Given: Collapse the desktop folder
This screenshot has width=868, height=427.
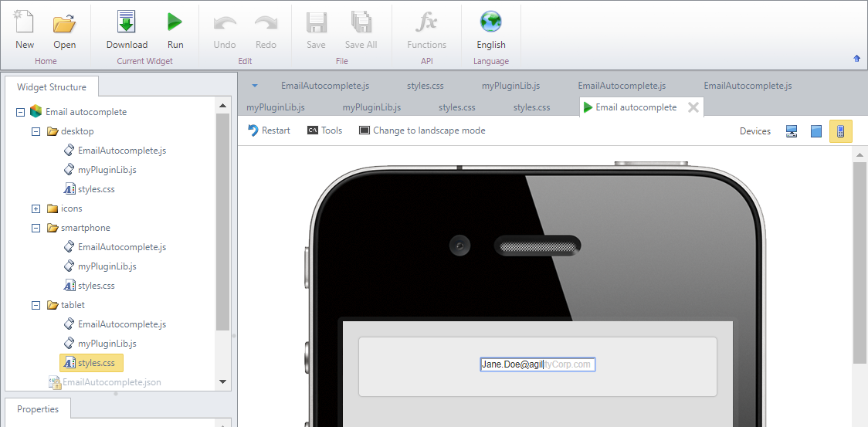Looking at the screenshot, I should click(x=36, y=131).
